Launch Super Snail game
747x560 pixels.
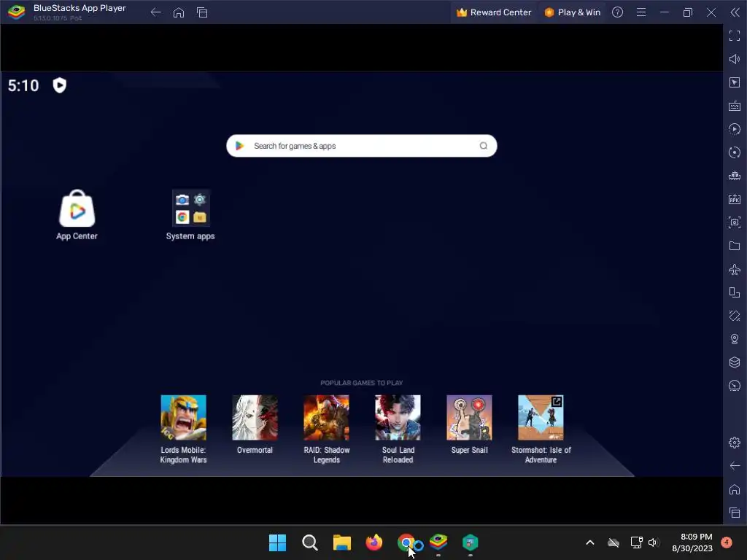tap(469, 424)
